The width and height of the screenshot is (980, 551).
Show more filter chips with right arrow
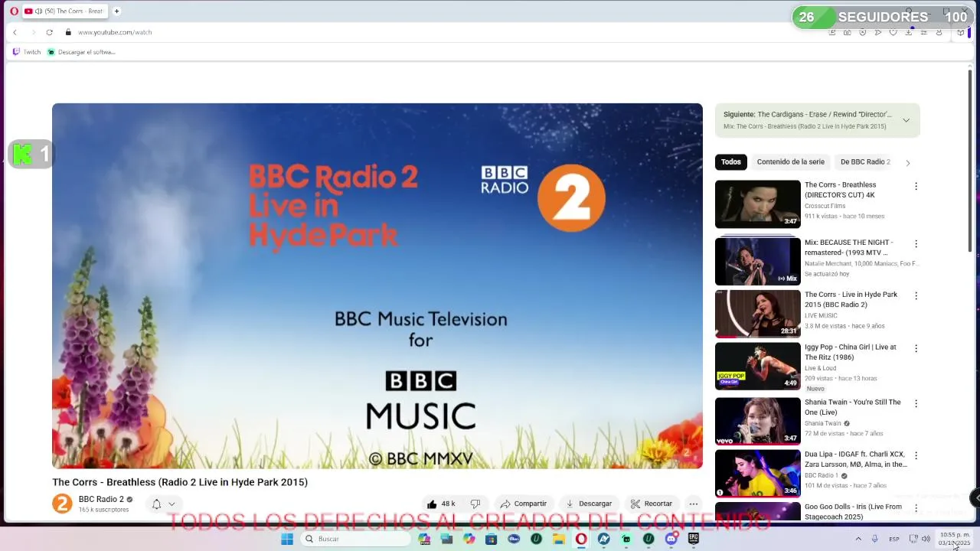pyautogui.click(x=908, y=162)
